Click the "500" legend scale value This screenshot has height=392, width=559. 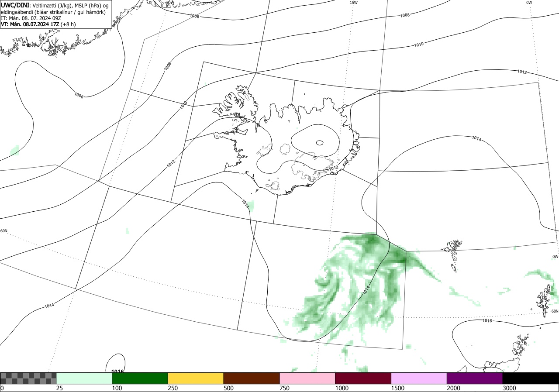pos(229,388)
